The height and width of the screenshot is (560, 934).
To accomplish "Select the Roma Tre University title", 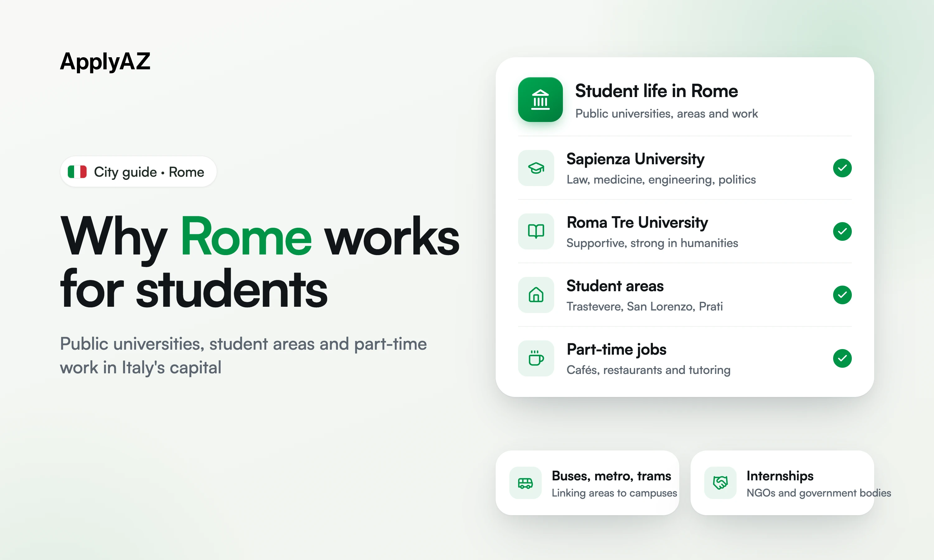I will point(637,223).
